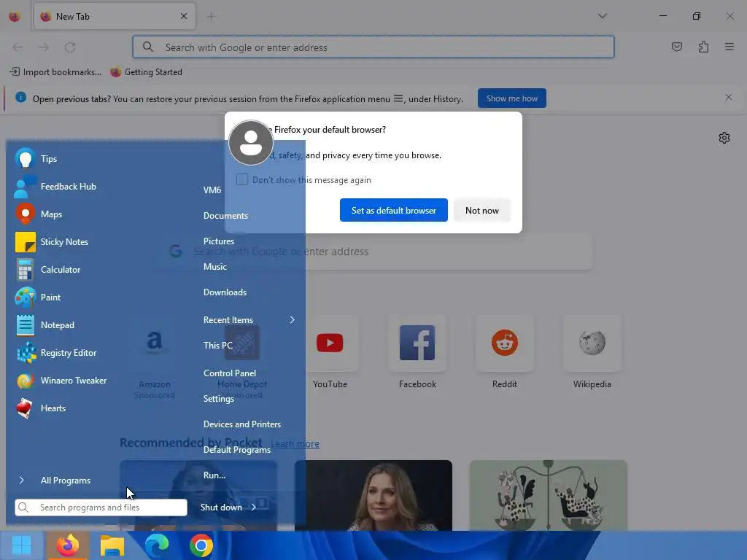747x560 pixels.
Task: Click Learn more Pocket link
Action: pyautogui.click(x=295, y=444)
